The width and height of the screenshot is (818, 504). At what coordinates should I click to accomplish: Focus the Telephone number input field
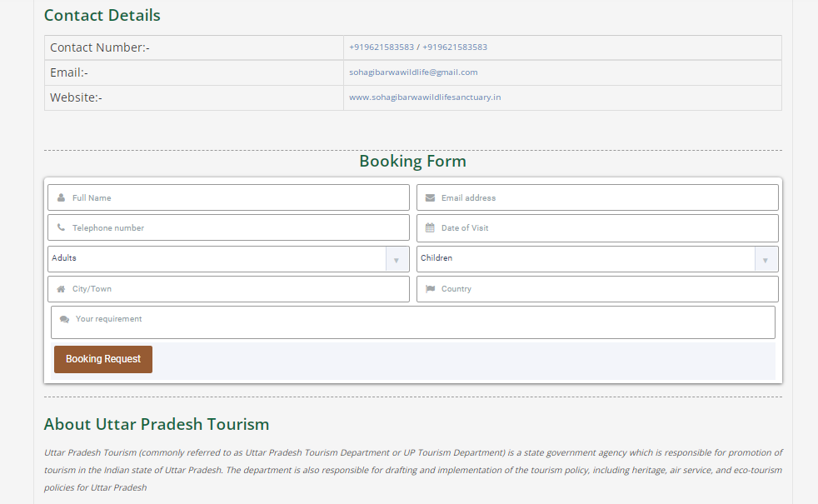click(x=228, y=227)
